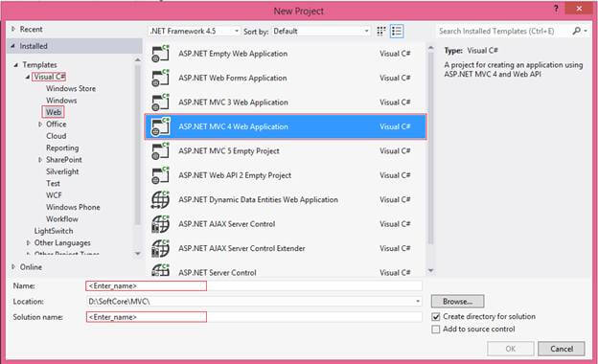Click the search magnifier icon
This screenshot has height=364, width=598.
coord(576,31)
